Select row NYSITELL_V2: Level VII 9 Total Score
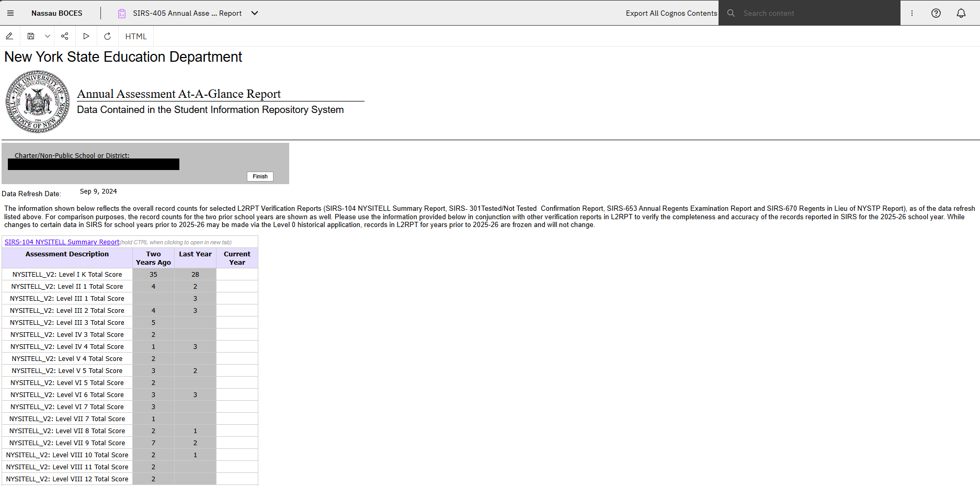This screenshot has height=486, width=980. click(x=130, y=443)
